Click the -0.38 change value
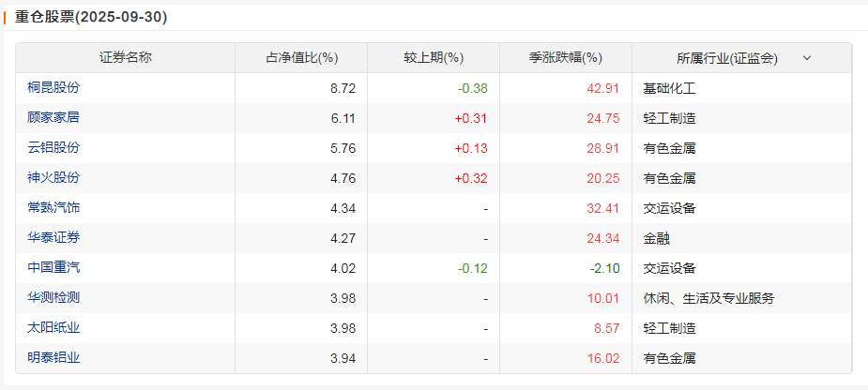The height and width of the screenshot is (390, 868). (473, 88)
